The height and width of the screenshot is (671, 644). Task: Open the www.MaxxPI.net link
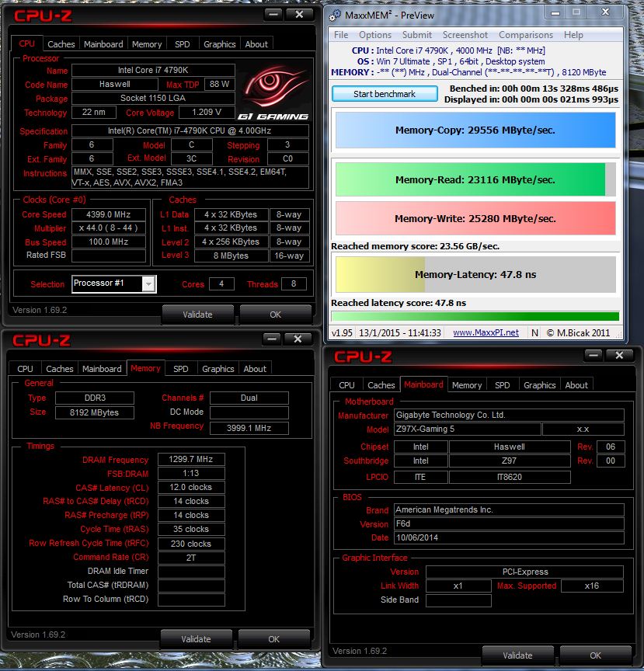486,332
